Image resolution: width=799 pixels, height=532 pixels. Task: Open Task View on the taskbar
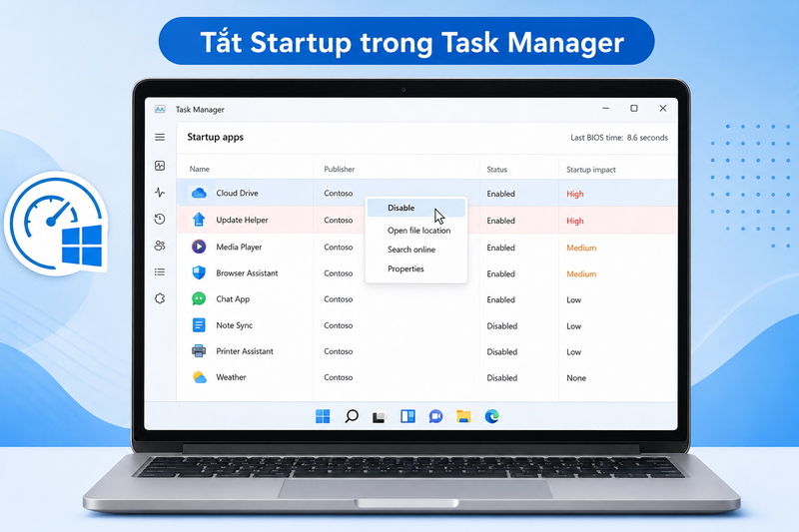click(x=379, y=417)
